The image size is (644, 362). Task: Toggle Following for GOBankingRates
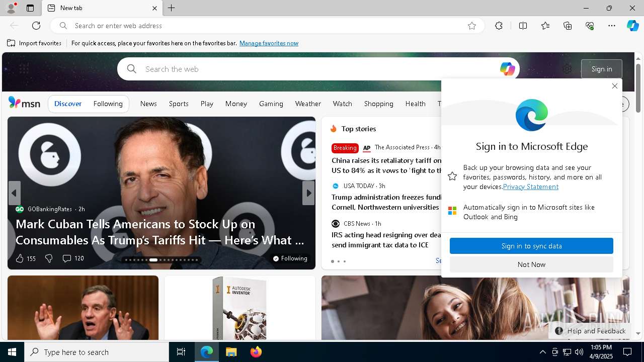tap(290, 258)
